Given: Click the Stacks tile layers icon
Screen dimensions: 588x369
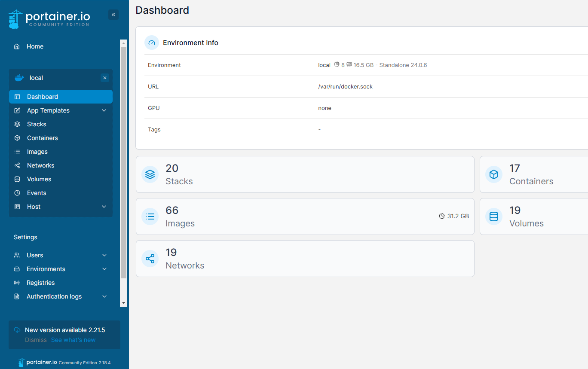Looking at the screenshot, I should [150, 174].
